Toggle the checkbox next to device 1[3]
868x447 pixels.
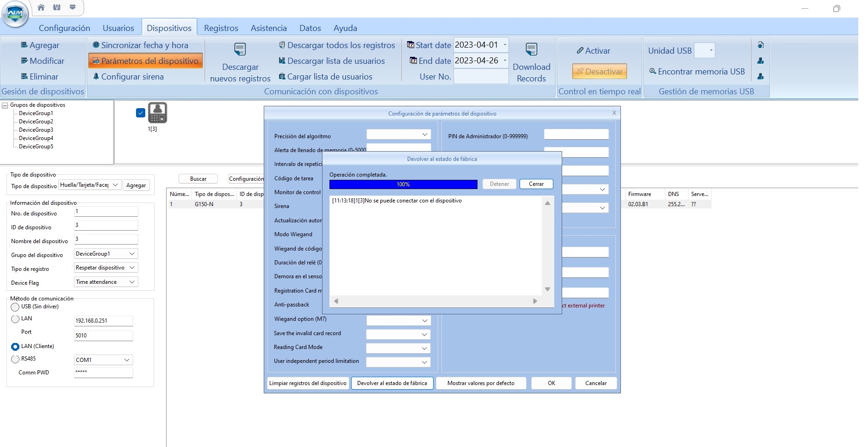tap(141, 113)
